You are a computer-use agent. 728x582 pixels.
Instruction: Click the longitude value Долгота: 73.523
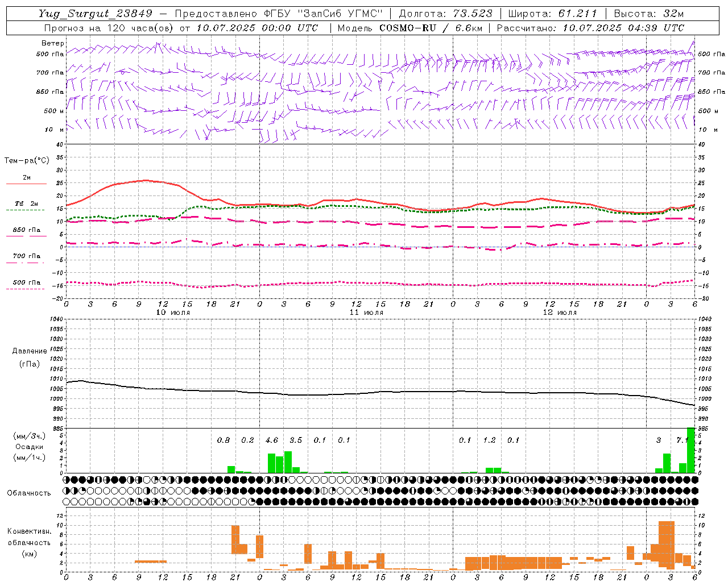tap(446, 14)
